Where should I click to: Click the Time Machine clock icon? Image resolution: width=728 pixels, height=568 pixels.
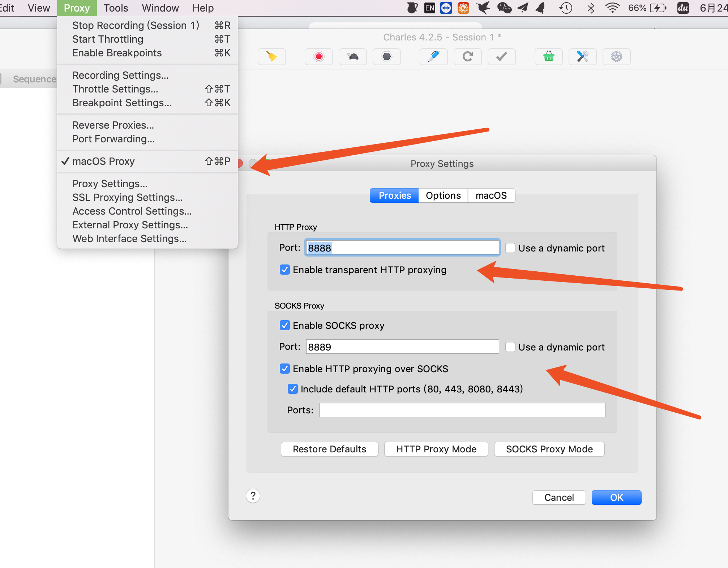click(x=566, y=8)
